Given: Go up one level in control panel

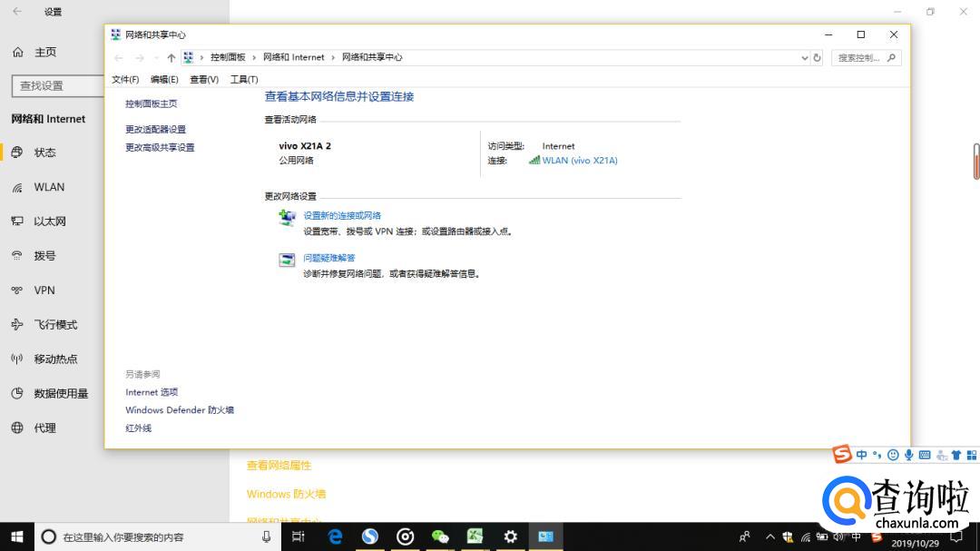Looking at the screenshot, I should (x=171, y=57).
